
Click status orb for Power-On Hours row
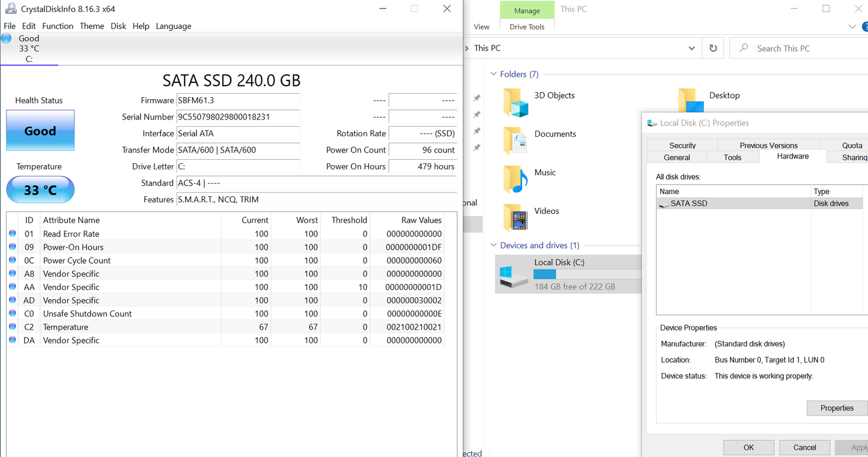coord(12,247)
